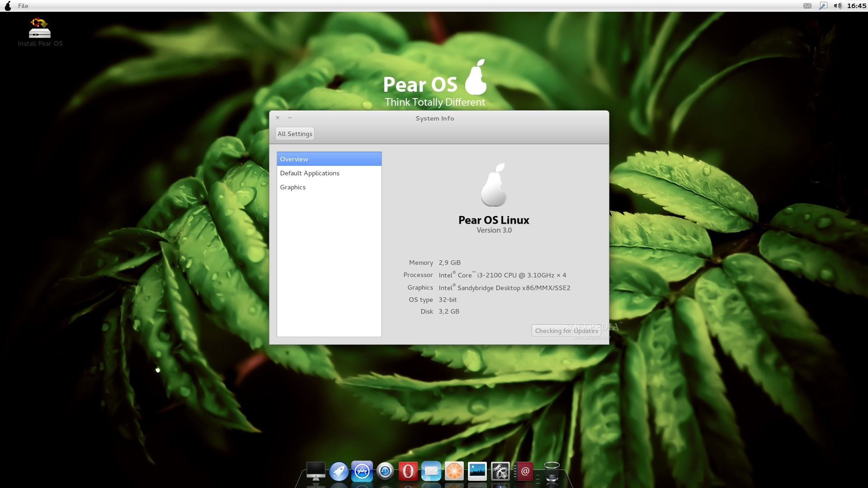Open the App Store dock icon
The width and height of the screenshot is (868, 488).
362,471
